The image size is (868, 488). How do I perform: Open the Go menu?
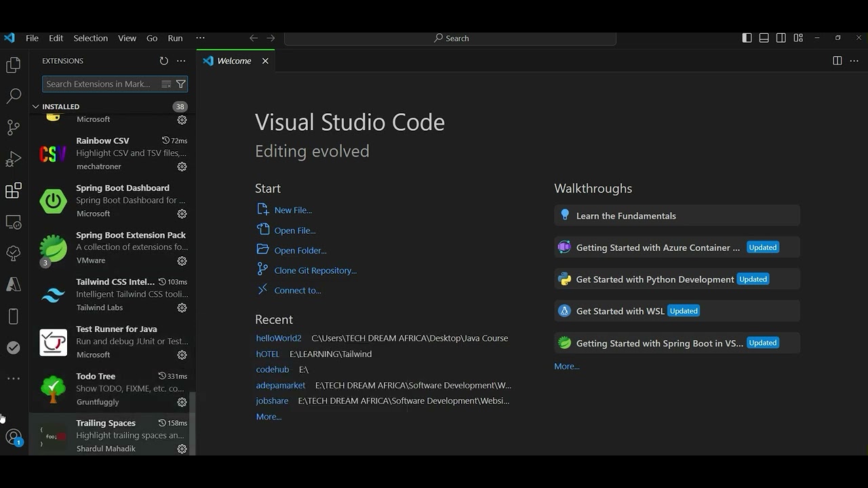pos(152,39)
